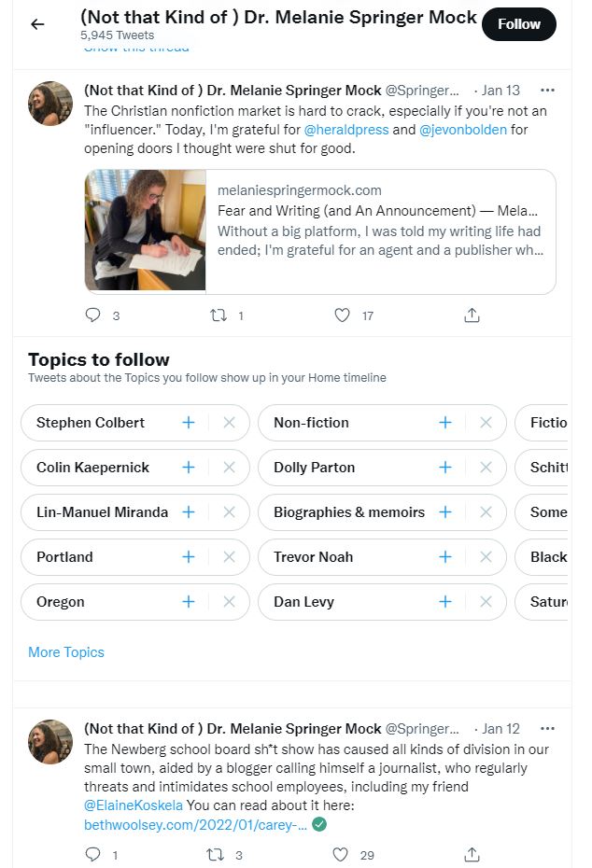Add the Oregon topic with plus

[x=189, y=602]
